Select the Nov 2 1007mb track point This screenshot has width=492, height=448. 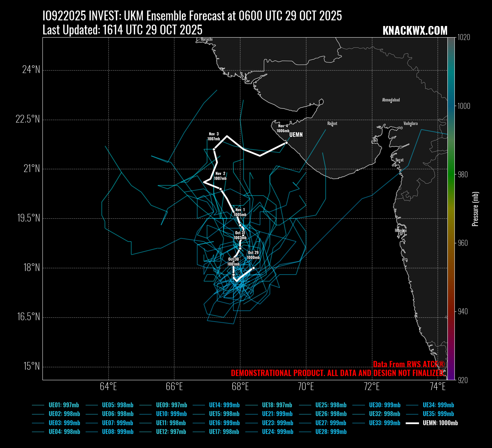pyautogui.click(x=220, y=189)
